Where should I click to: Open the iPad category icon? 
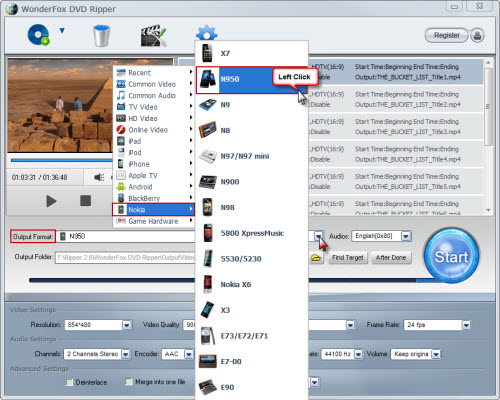click(121, 141)
